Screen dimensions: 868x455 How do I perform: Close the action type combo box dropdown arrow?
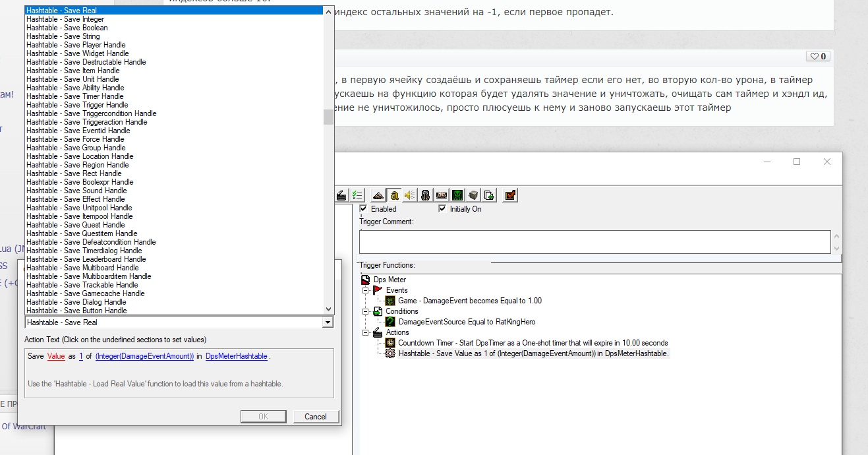click(x=328, y=322)
